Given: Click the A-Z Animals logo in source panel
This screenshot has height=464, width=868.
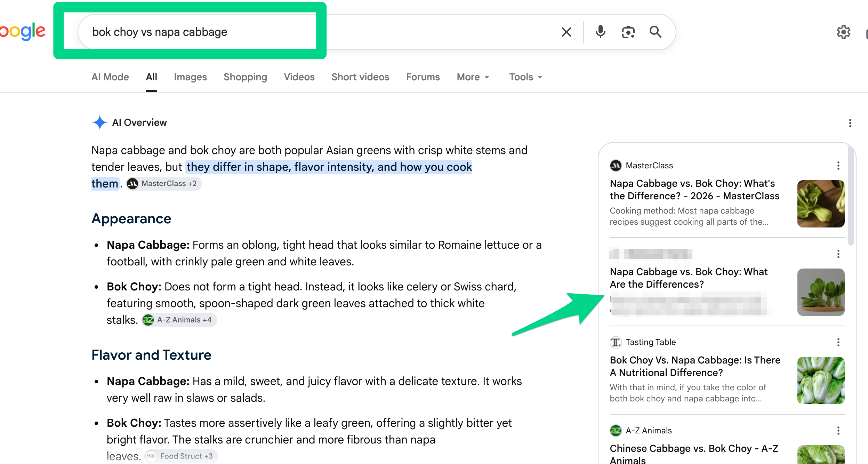Looking at the screenshot, I should 616,431.
